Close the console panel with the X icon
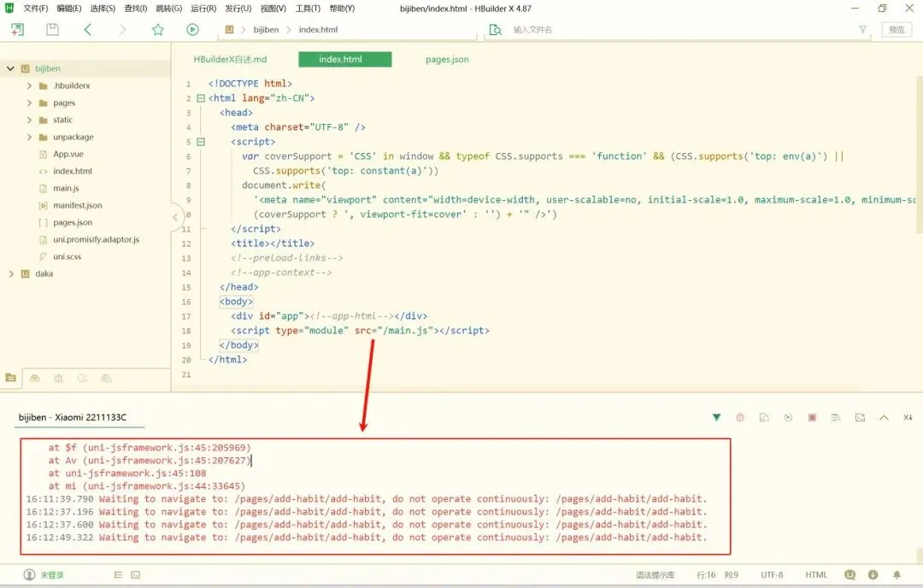The image size is (923, 588). point(908,417)
